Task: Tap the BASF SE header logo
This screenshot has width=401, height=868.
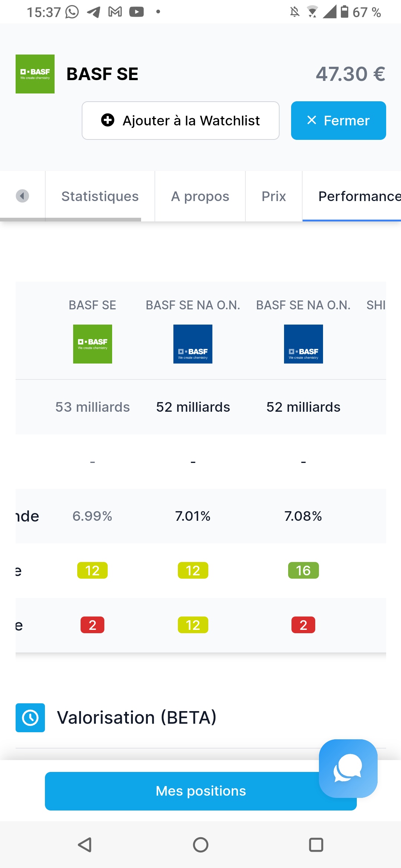Action: (x=35, y=74)
